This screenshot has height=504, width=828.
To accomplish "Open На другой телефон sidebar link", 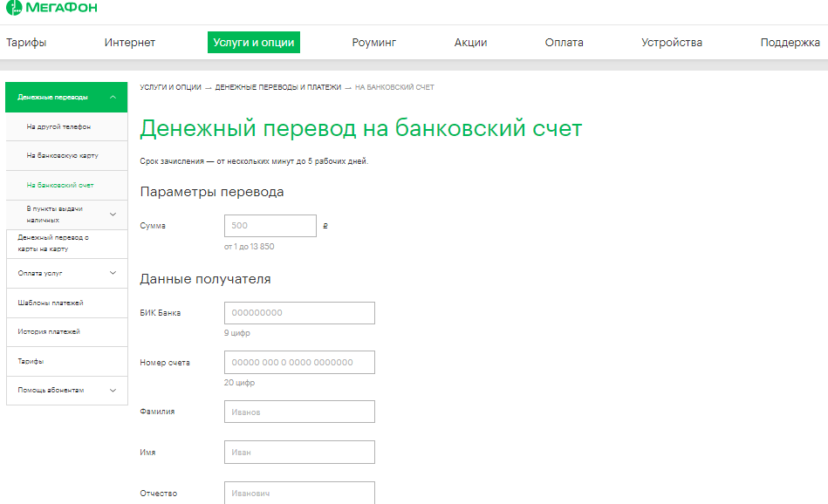I will [x=58, y=126].
